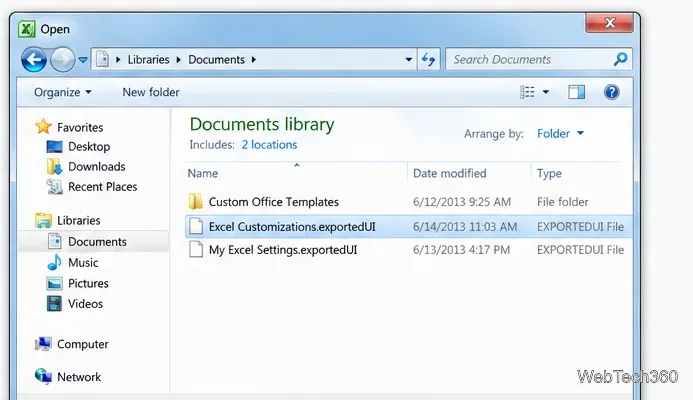Click Custom Office Templates folder icon
Viewport: 693px width, 400px height.
pyautogui.click(x=195, y=202)
